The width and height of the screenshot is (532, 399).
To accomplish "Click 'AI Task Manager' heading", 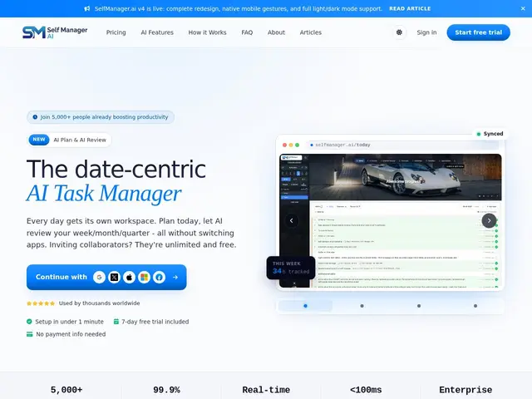I will coord(104,194).
